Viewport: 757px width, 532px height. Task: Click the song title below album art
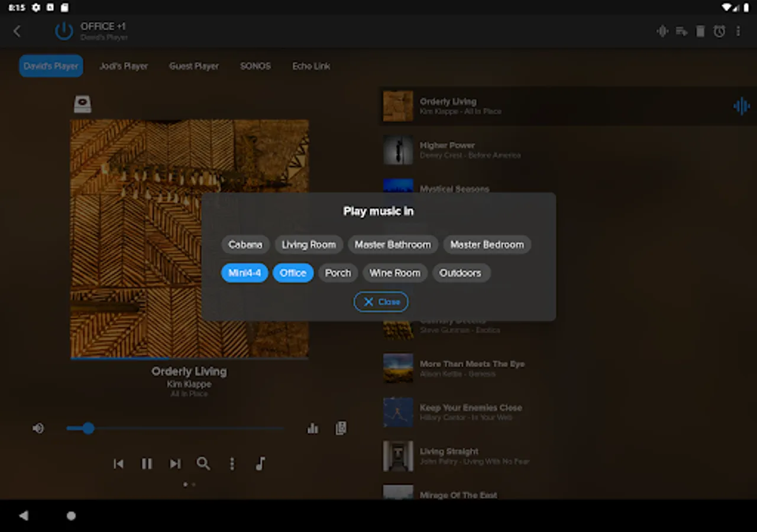189,372
